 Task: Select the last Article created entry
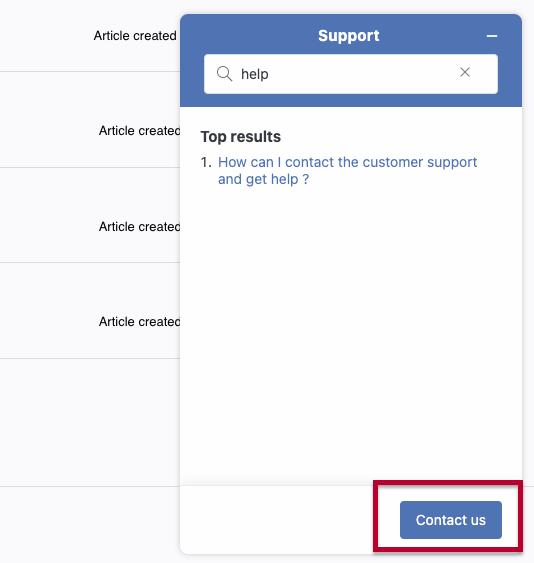click(139, 322)
